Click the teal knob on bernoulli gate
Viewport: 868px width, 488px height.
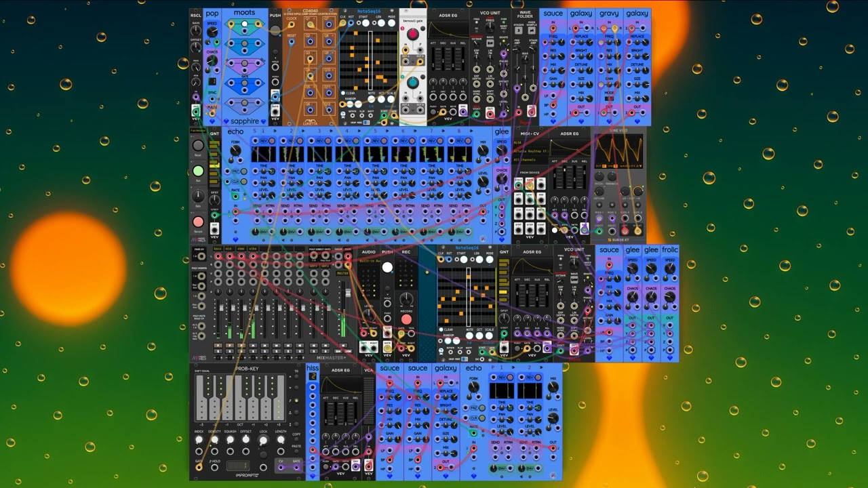(412, 83)
